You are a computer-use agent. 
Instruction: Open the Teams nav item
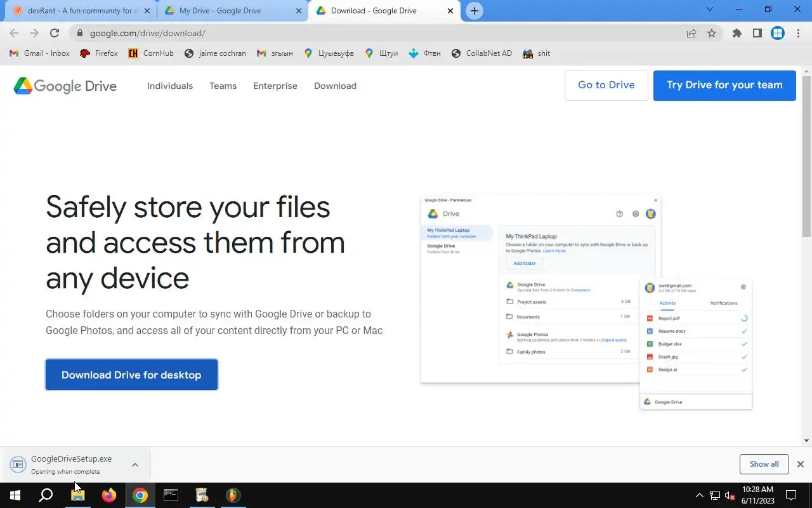(x=223, y=86)
